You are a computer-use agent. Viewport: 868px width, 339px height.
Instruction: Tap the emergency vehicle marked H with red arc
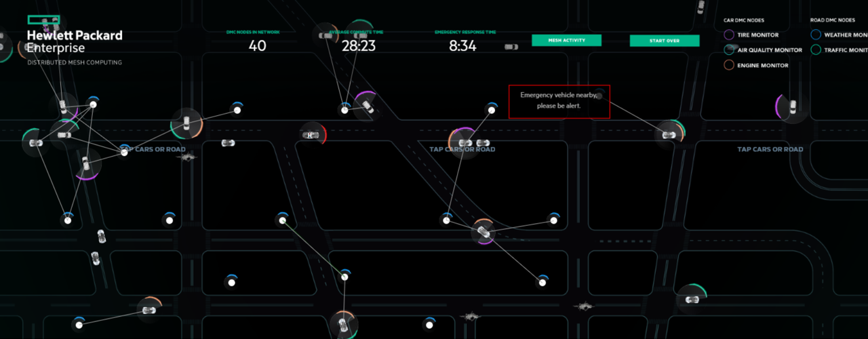pos(311,134)
